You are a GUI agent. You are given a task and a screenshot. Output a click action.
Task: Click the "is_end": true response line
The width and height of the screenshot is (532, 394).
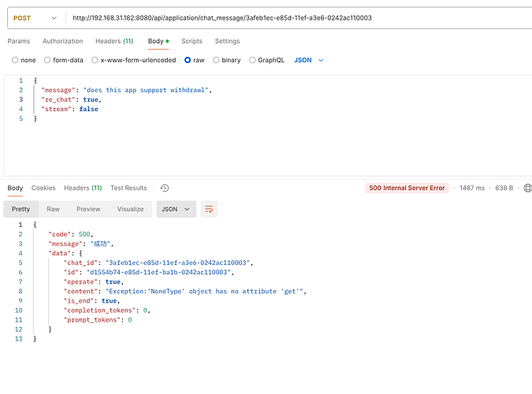pyautogui.click(x=91, y=301)
